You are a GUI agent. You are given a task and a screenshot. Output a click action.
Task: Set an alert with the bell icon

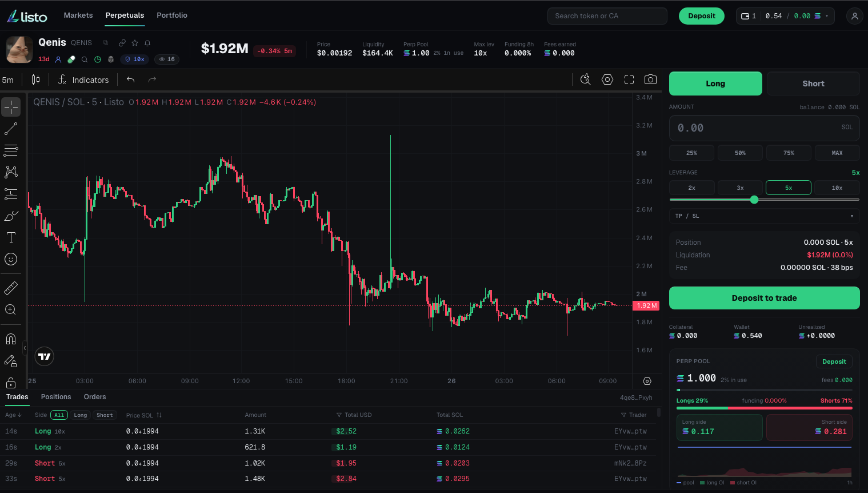point(147,43)
